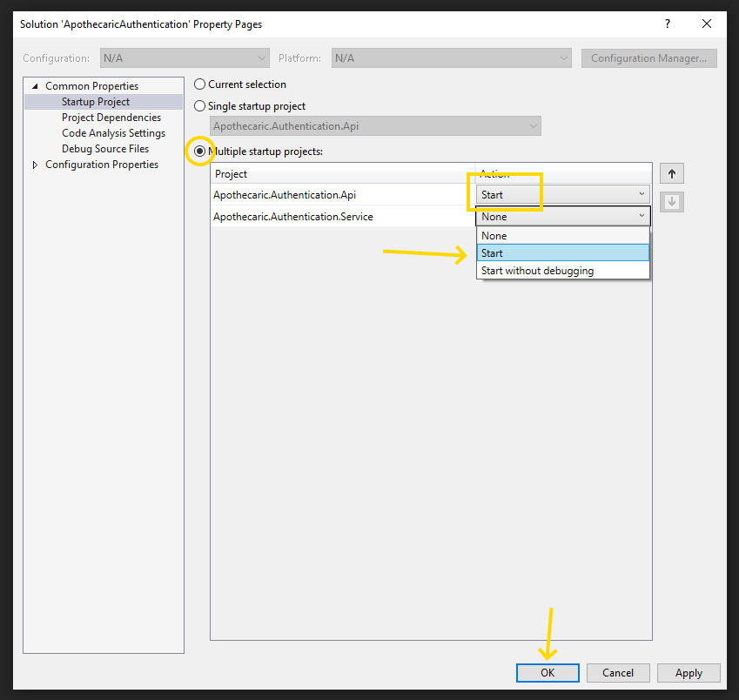The height and width of the screenshot is (700, 739).
Task: Click the Cancel button
Action: 617,673
